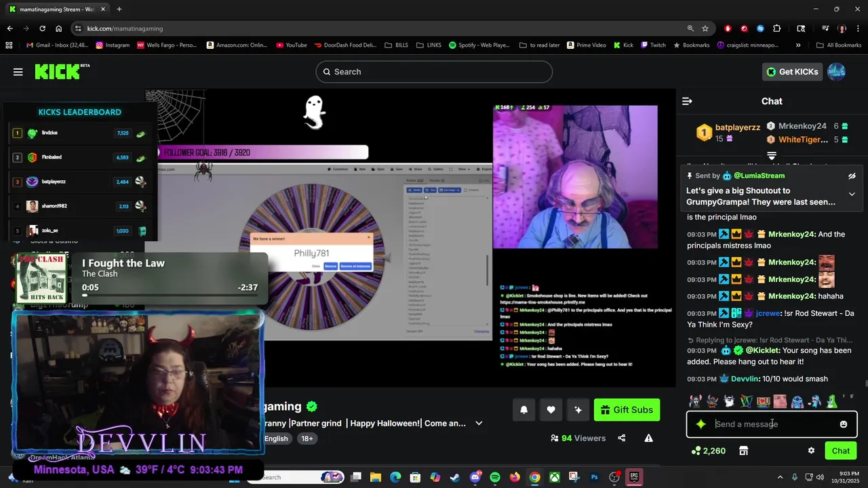Image resolution: width=868 pixels, height=488 pixels.
Task: Click the notification bell for mamatinagaming
Action: click(x=524, y=409)
